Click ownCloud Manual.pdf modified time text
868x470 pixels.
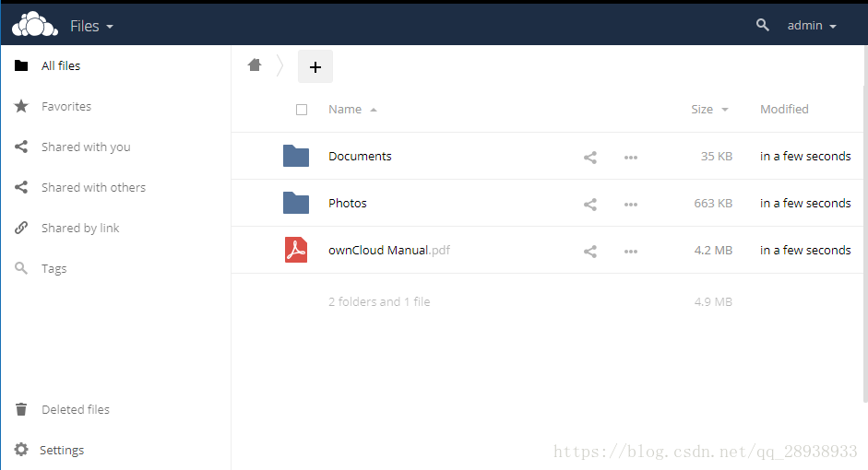[805, 251]
